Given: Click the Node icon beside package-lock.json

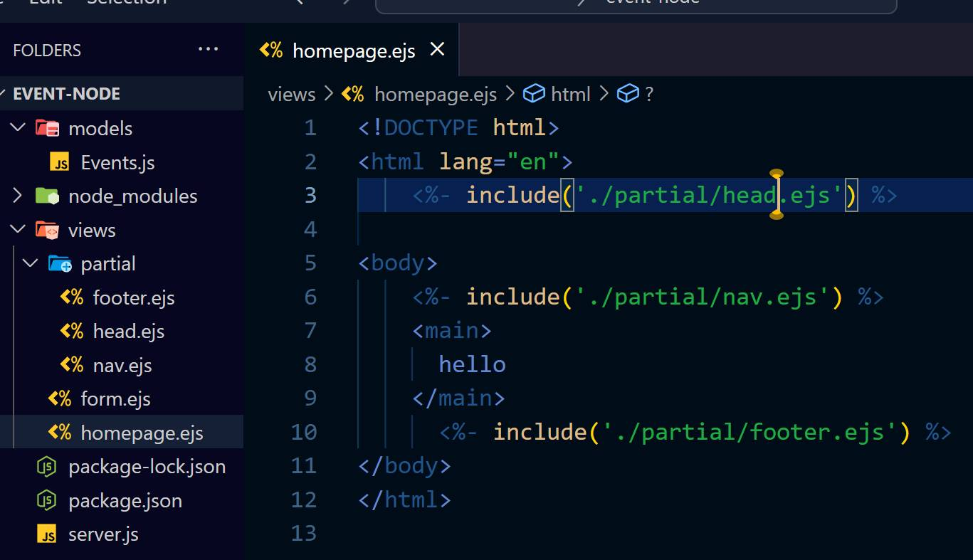Looking at the screenshot, I should click(46, 467).
